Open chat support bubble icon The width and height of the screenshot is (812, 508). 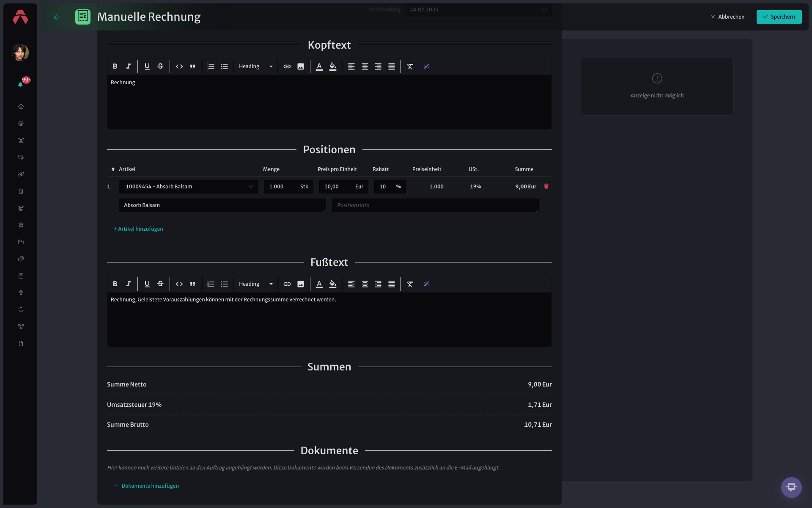coord(791,487)
